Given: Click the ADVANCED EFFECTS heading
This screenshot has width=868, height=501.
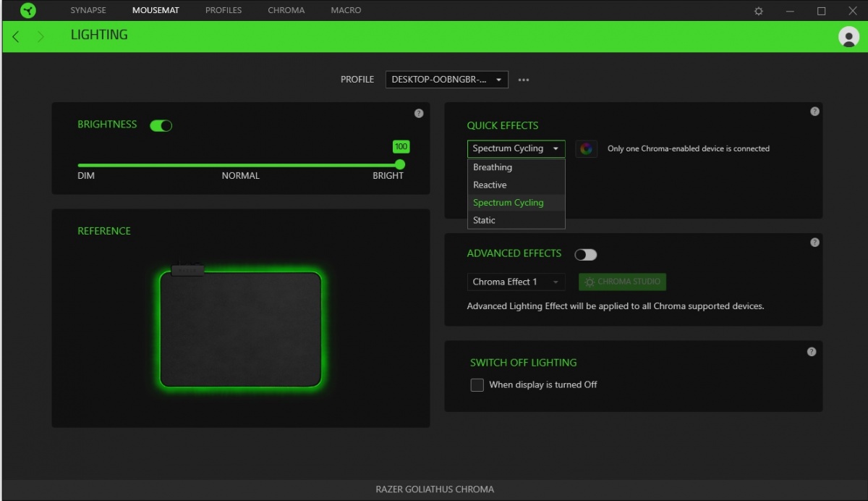Looking at the screenshot, I should tap(514, 253).
